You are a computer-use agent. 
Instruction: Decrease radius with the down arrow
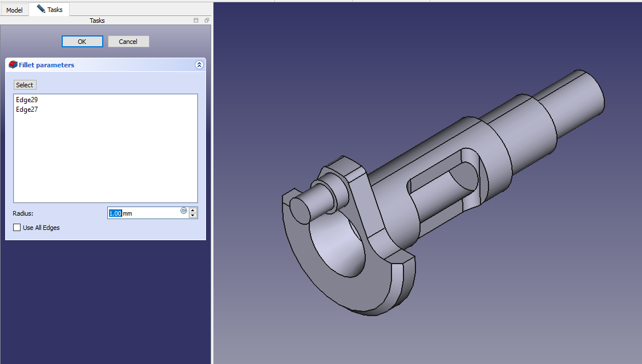(x=193, y=215)
